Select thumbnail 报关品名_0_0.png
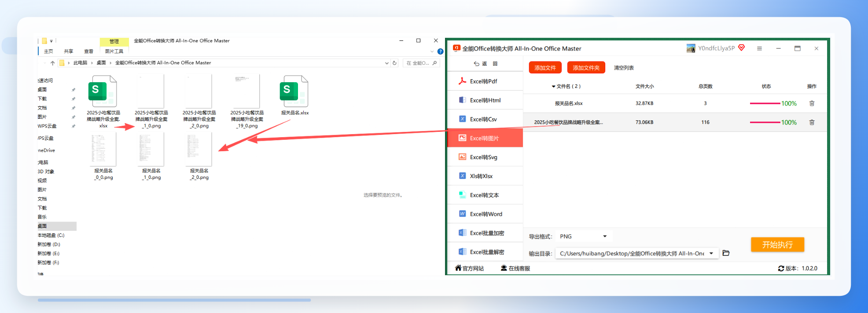868x313 pixels. click(x=103, y=149)
